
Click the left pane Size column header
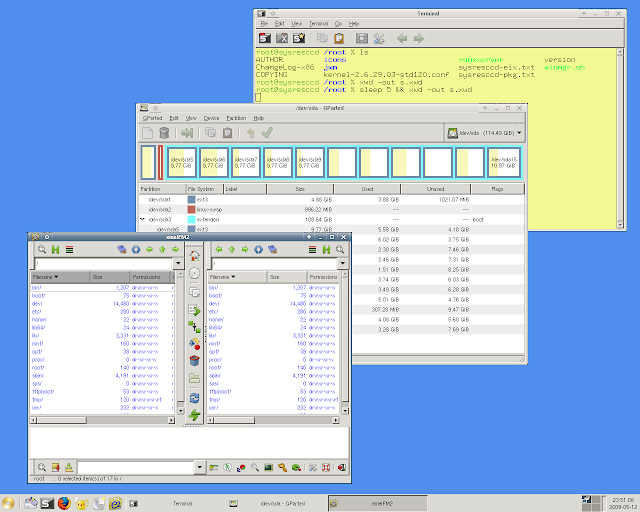(x=109, y=277)
